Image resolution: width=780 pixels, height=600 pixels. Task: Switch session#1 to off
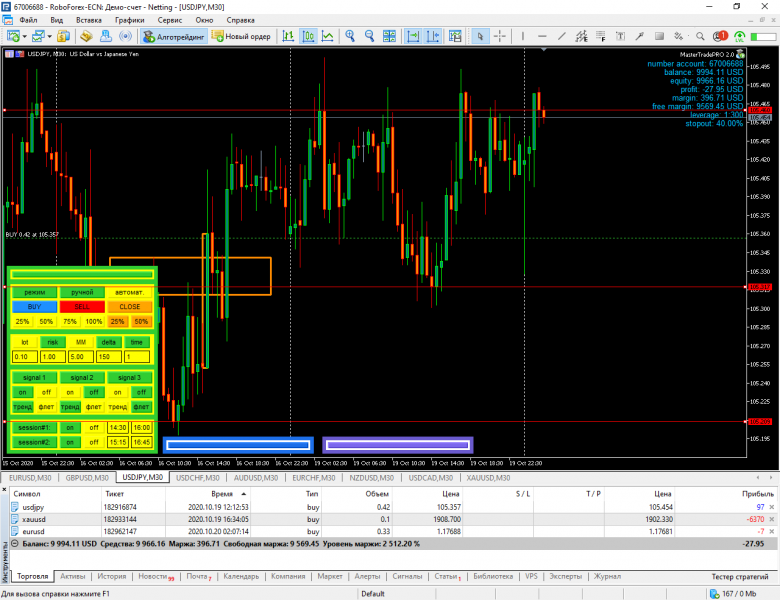(x=94, y=428)
